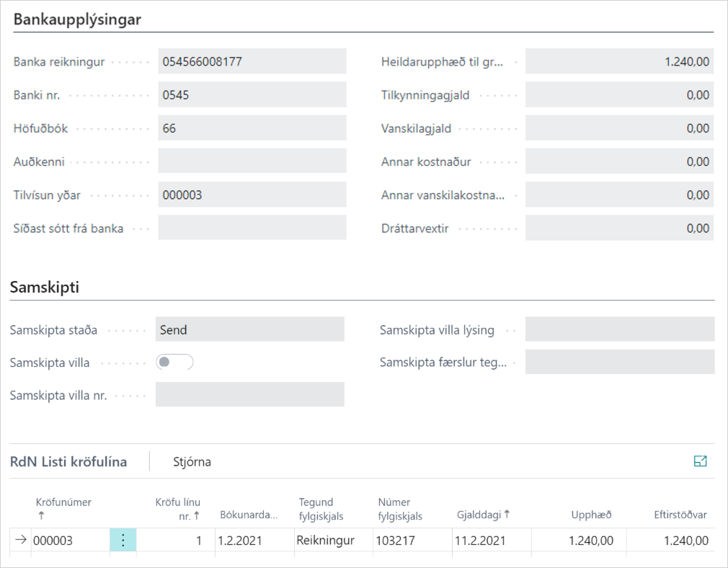Open the Stjórna menu
The width and height of the screenshot is (728, 568).
192,462
